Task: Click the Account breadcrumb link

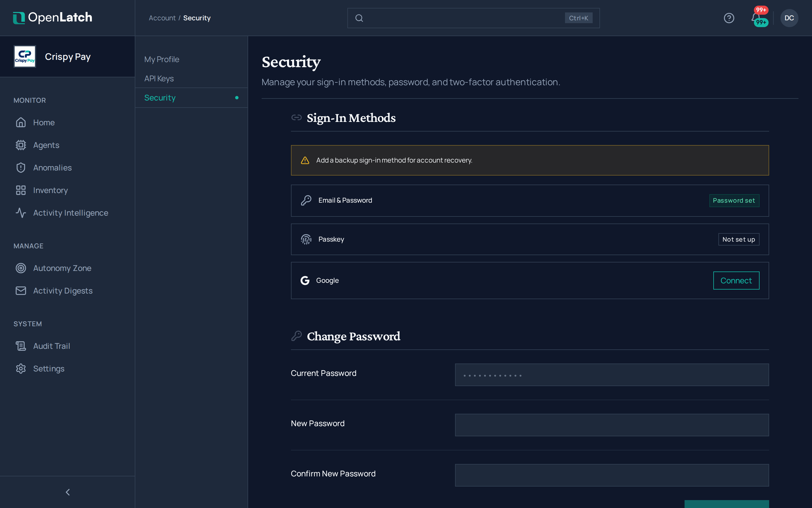Action: pos(162,18)
